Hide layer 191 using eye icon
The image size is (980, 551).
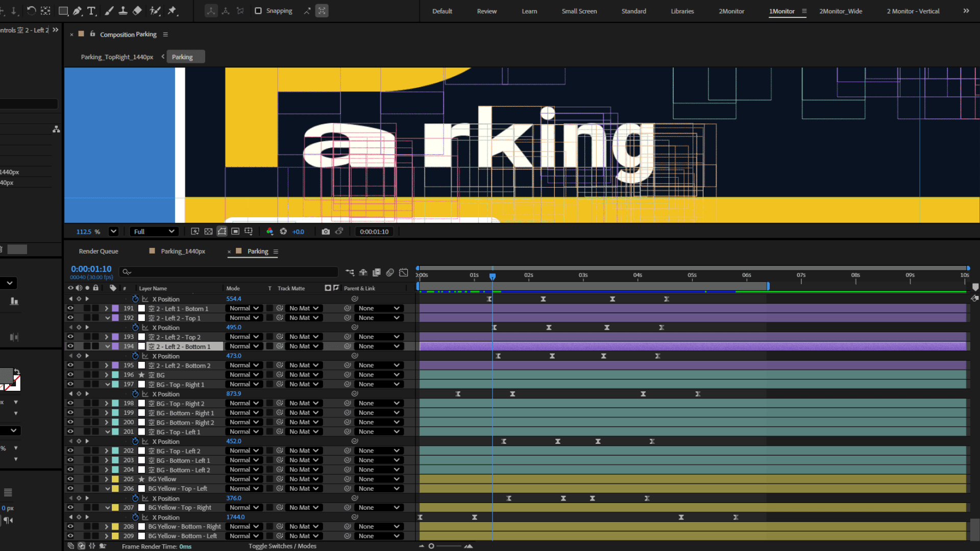(70, 308)
